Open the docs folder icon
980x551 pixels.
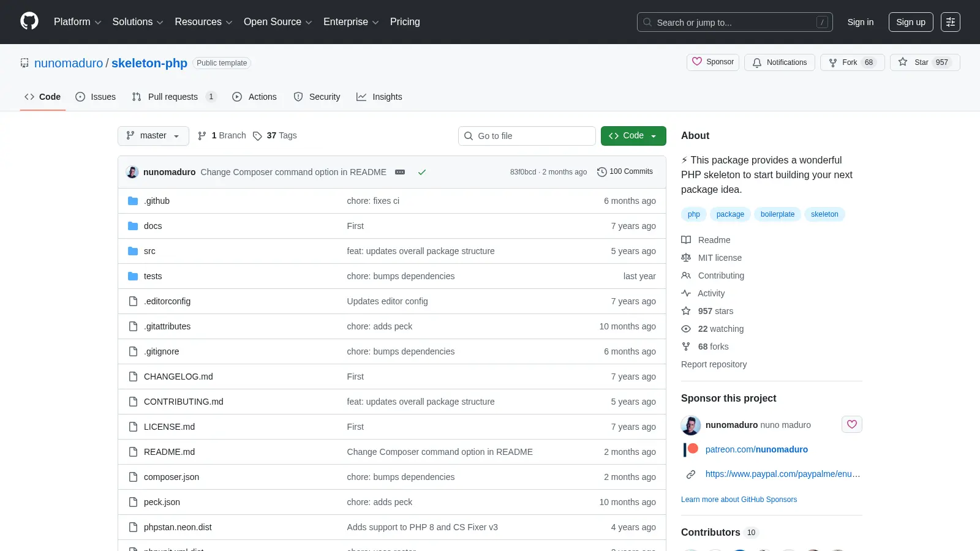(x=133, y=226)
